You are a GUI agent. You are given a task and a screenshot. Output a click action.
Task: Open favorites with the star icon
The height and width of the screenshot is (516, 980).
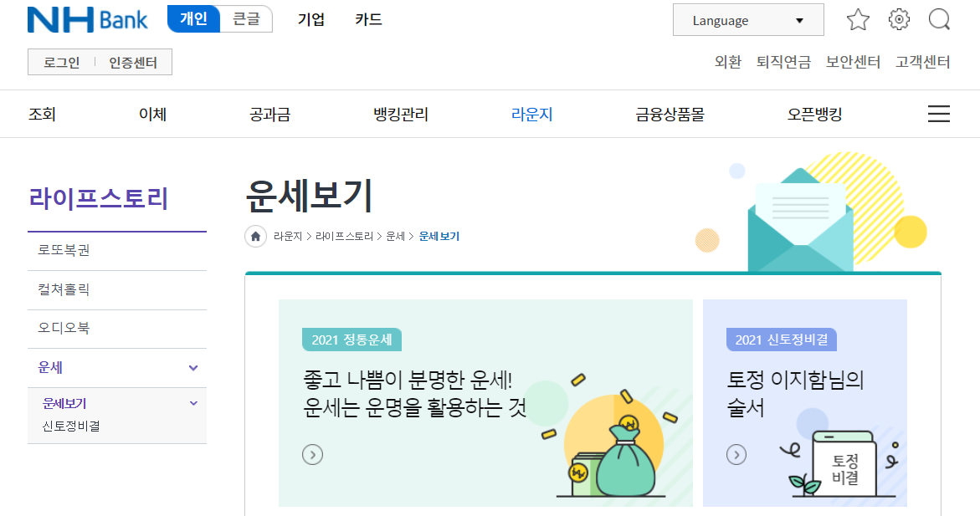[858, 20]
